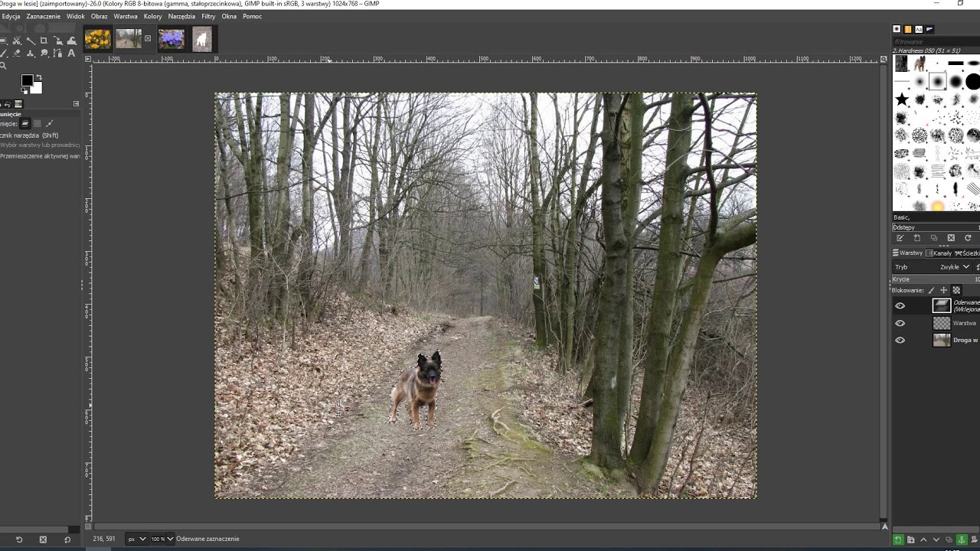Select the dog image clipboard brush

(x=920, y=64)
